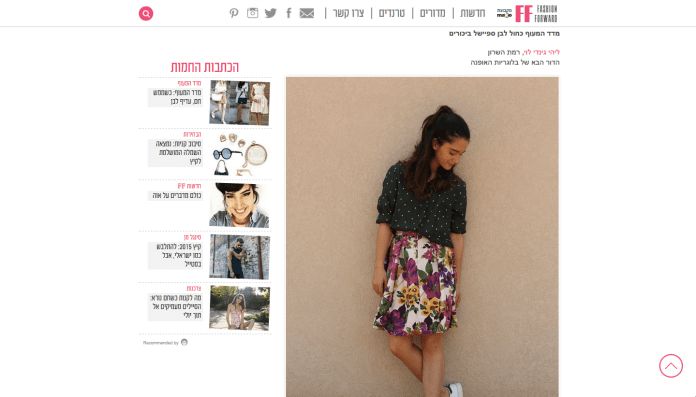Click the email envelope icon
The image size is (696, 397).
(x=307, y=13)
